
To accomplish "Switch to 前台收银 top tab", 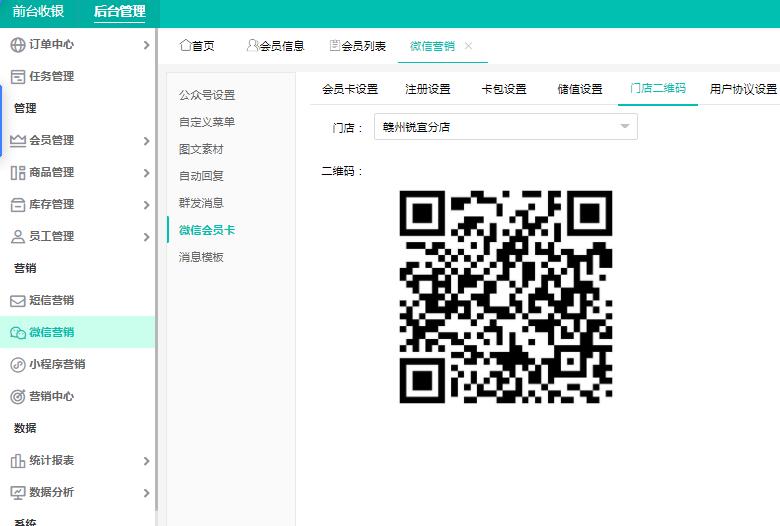I will coord(38,11).
